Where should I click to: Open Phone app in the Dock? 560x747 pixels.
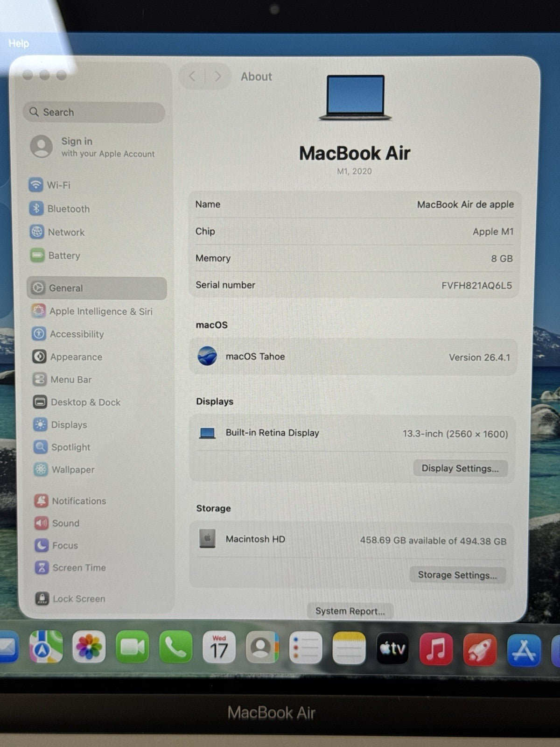[176, 647]
